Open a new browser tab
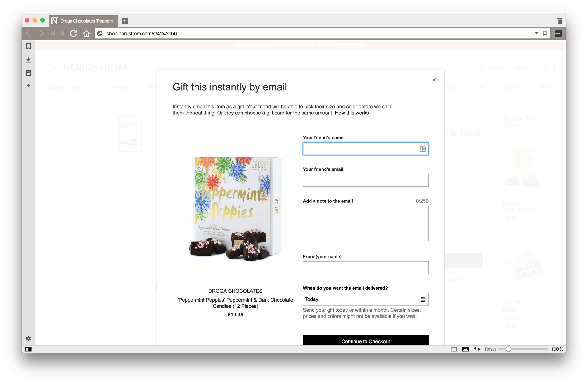This screenshot has height=384, width=588. click(124, 21)
